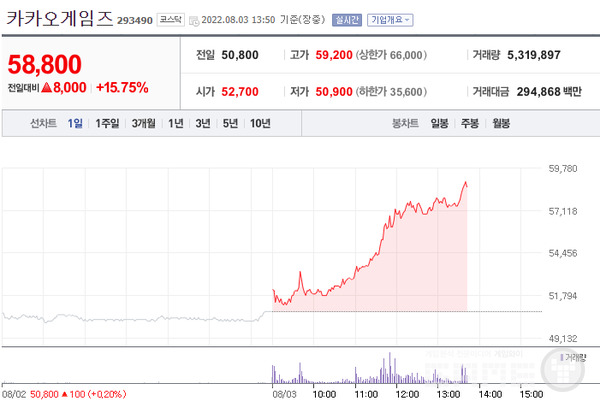Click the 코스닥 market badge
Viewport: 600px width, 407px height.
click(171, 20)
